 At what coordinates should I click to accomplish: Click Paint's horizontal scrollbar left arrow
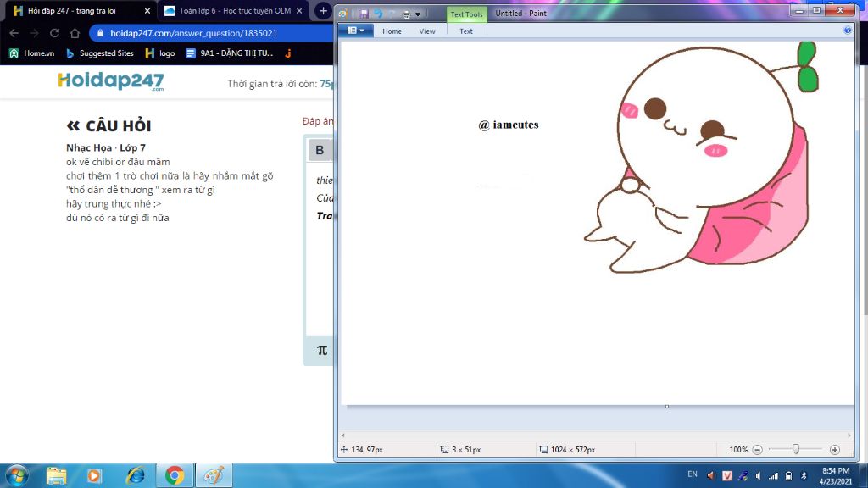(343, 435)
